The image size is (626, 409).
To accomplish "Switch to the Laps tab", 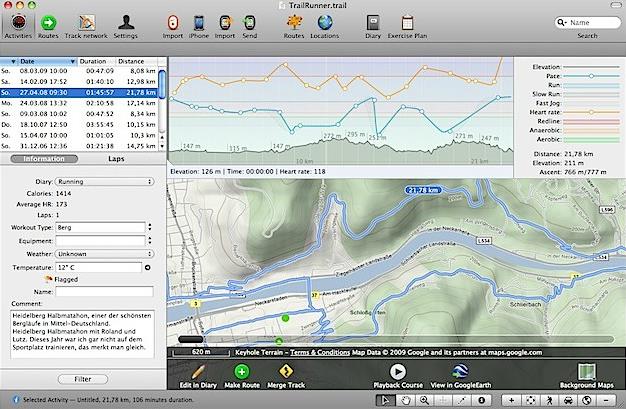I will 116,159.
